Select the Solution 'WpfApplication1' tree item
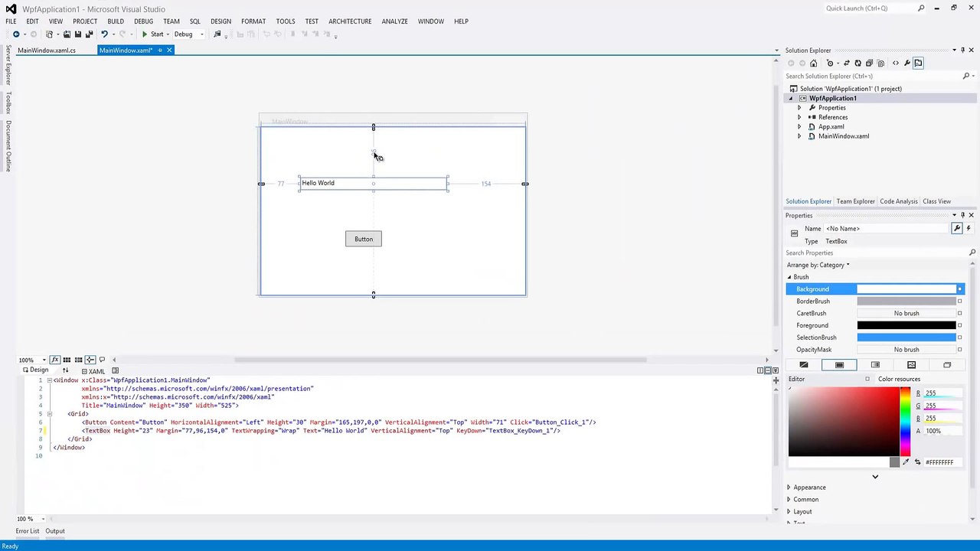The image size is (980, 551). point(851,89)
